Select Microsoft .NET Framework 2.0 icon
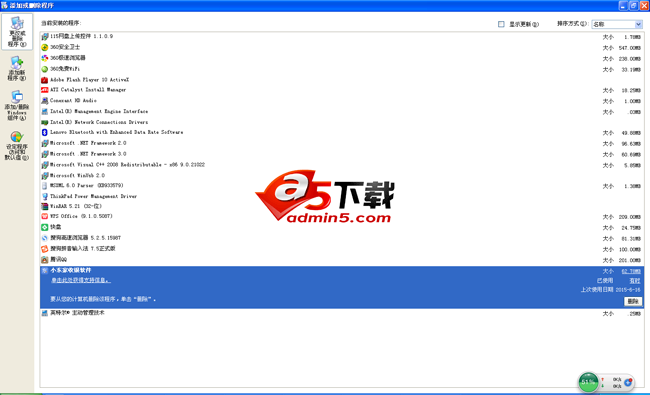 point(45,143)
